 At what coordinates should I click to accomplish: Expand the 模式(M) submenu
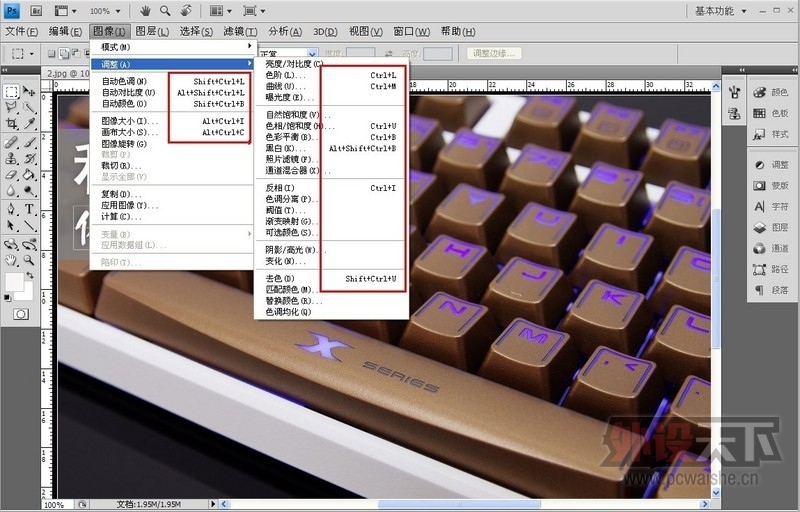pos(173,47)
